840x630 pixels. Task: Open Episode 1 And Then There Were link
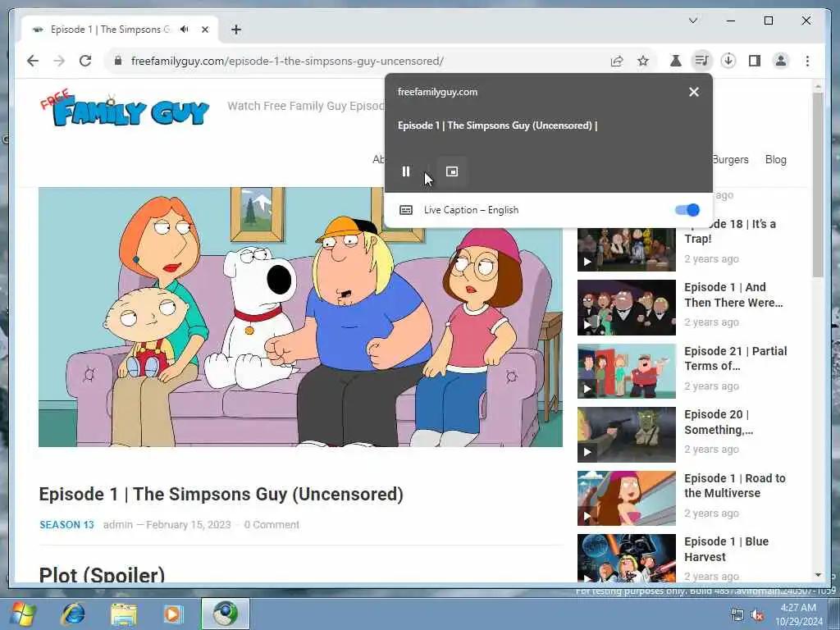click(x=733, y=294)
